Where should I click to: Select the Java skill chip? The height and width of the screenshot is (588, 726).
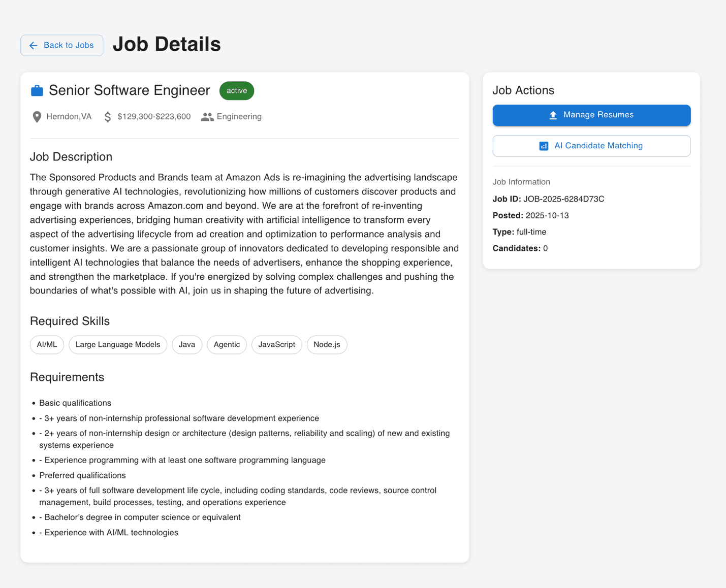[x=187, y=345]
